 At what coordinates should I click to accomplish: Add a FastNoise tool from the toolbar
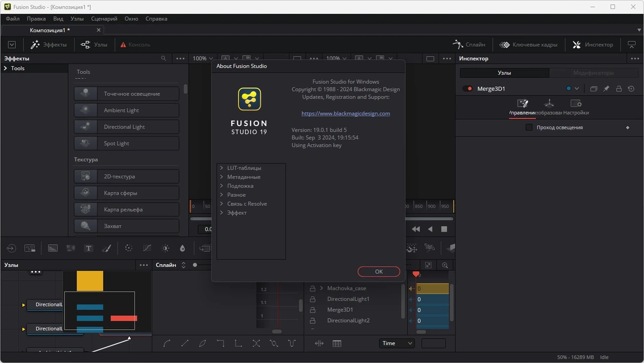tap(70, 248)
